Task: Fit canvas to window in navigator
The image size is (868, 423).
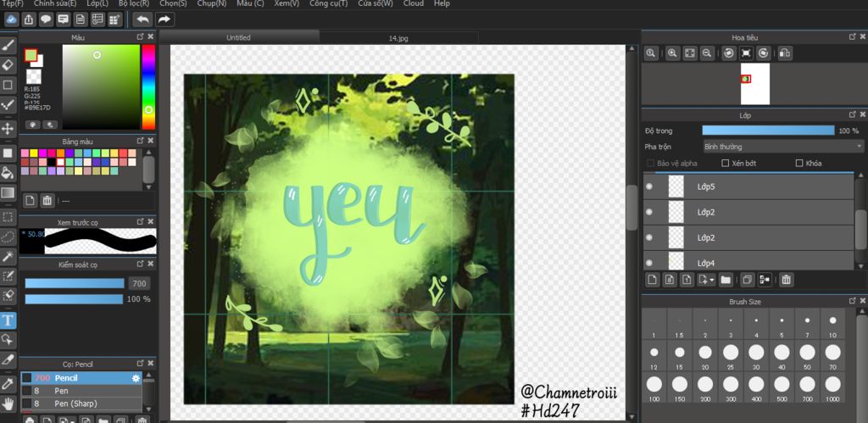Action: 690,53
